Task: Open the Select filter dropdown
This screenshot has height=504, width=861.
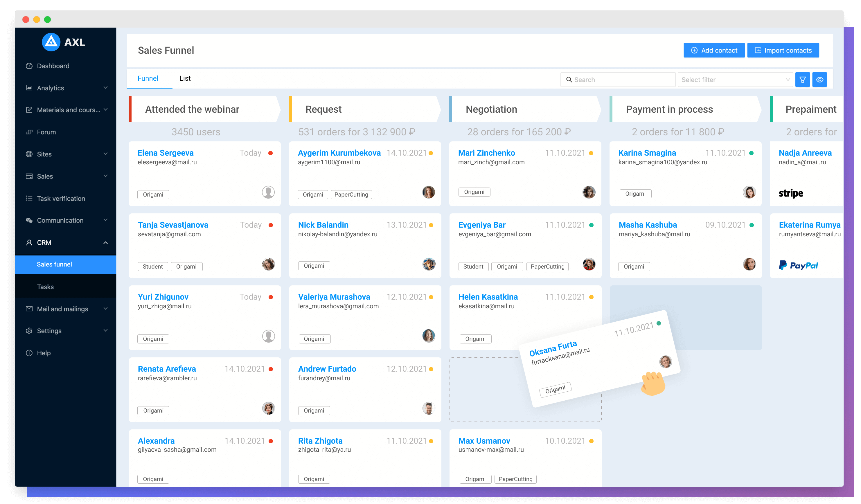Action: [x=736, y=80]
